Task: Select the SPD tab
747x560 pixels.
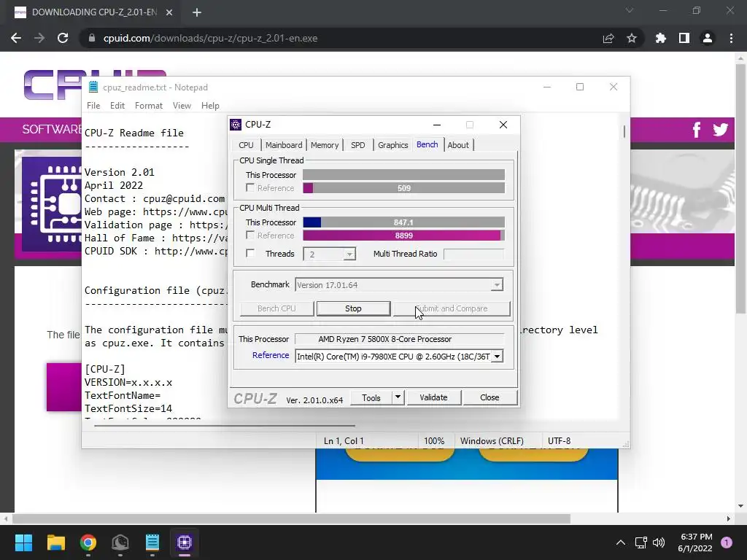Action: pyautogui.click(x=357, y=145)
